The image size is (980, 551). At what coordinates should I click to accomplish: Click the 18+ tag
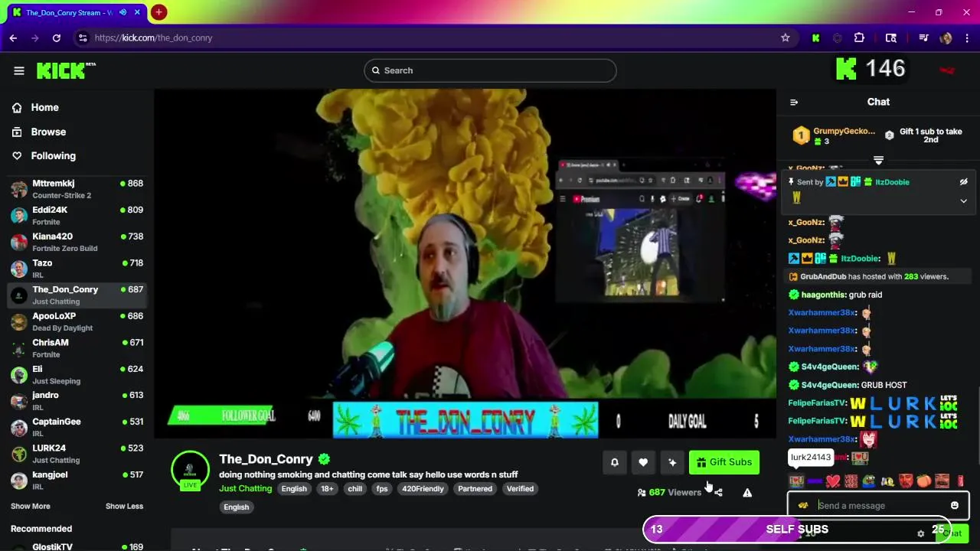327,489
